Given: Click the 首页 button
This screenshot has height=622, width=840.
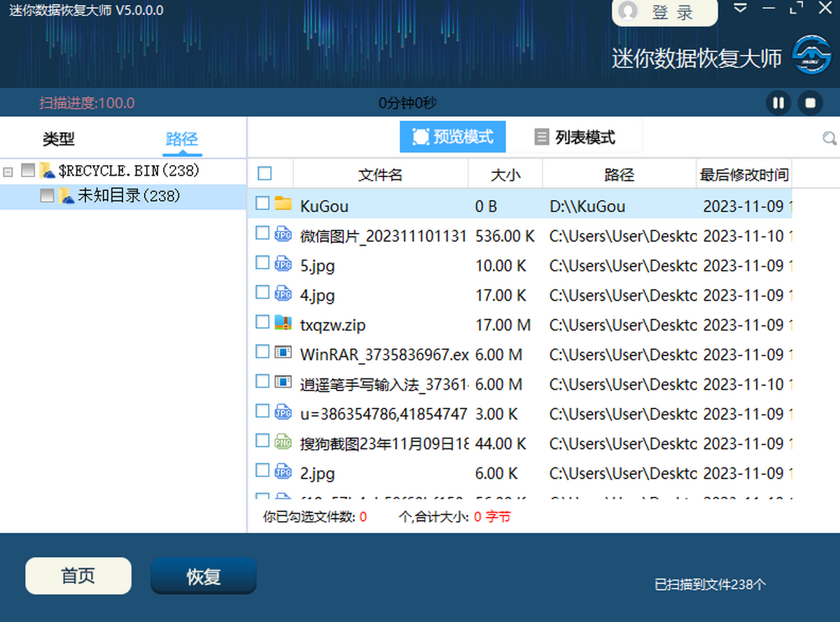Looking at the screenshot, I should click(78, 576).
